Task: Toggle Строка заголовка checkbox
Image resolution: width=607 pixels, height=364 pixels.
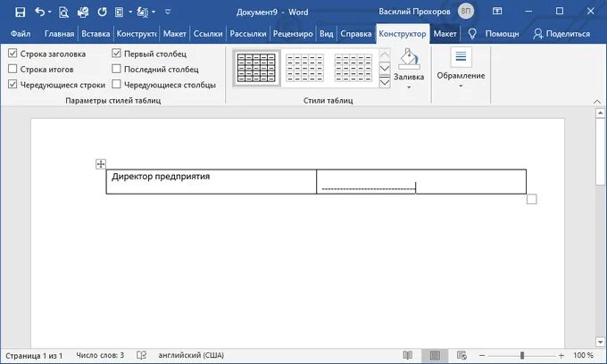Action: [x=12, y=54]
